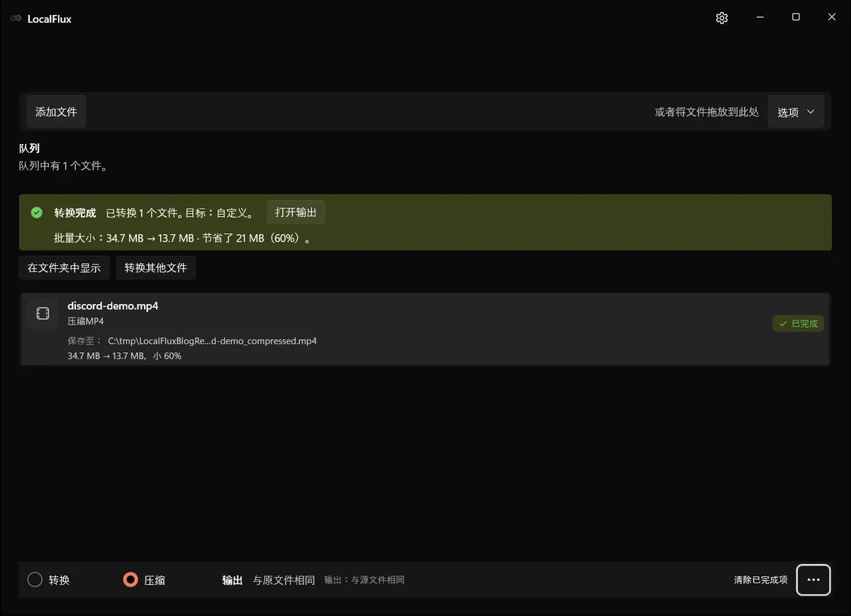The width and height of the screenshot is (851, 616).
Task: Close the LocalFlux window
Action: pyautogui.click(x=832, y=18)
